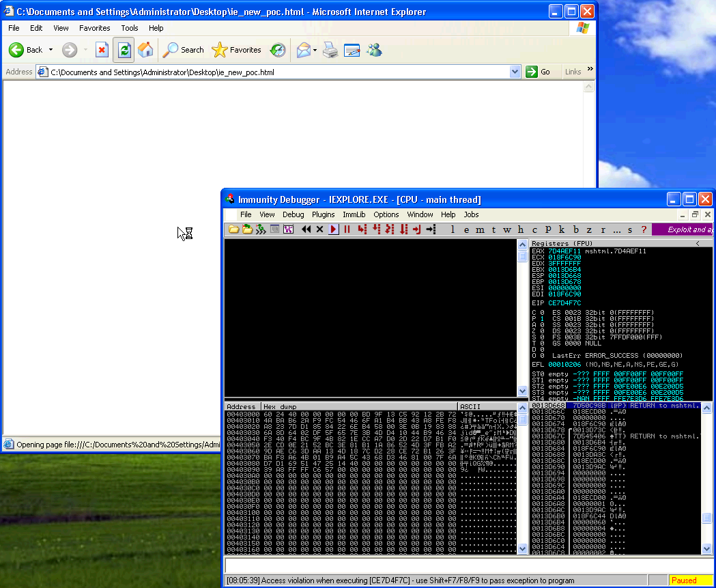This screenshot has height=588, width=716.
Task: Click the Step into icon
Action: (362, 229)
